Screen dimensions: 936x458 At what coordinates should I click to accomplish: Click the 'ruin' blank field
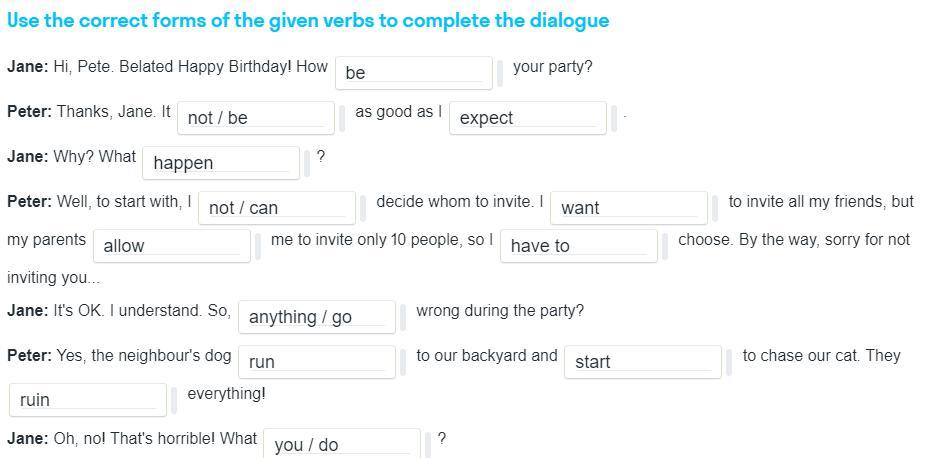pos(87,399)
